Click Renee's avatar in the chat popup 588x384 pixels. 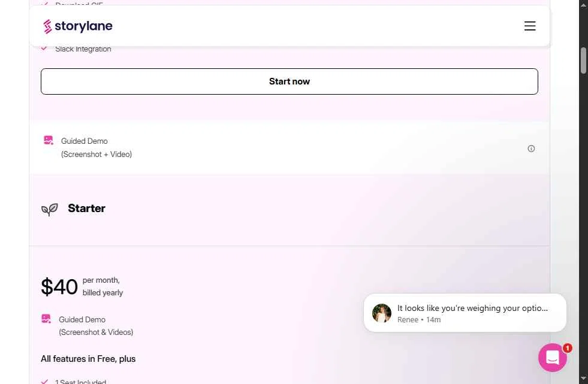click(x=382, y=313)
